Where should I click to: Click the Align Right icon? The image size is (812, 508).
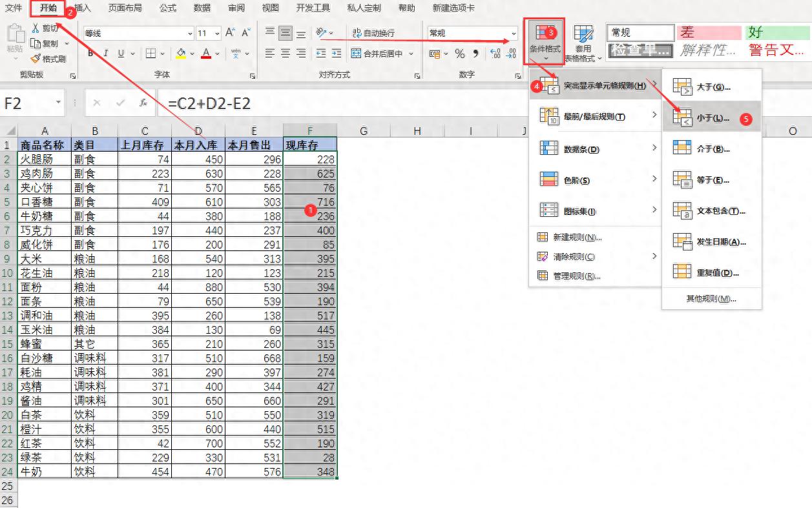(x=301, y=54)
